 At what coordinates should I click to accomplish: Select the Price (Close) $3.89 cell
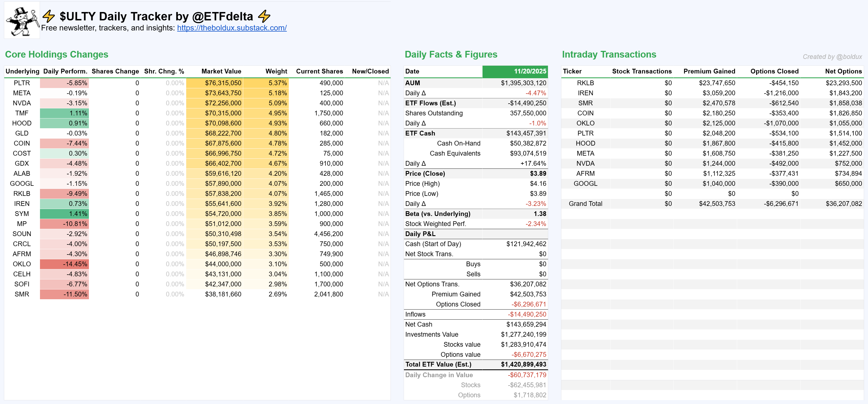pos(538,174)
